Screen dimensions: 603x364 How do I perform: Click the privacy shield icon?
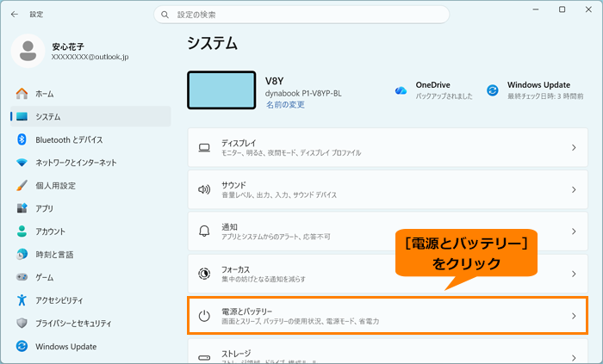(22, 324)
